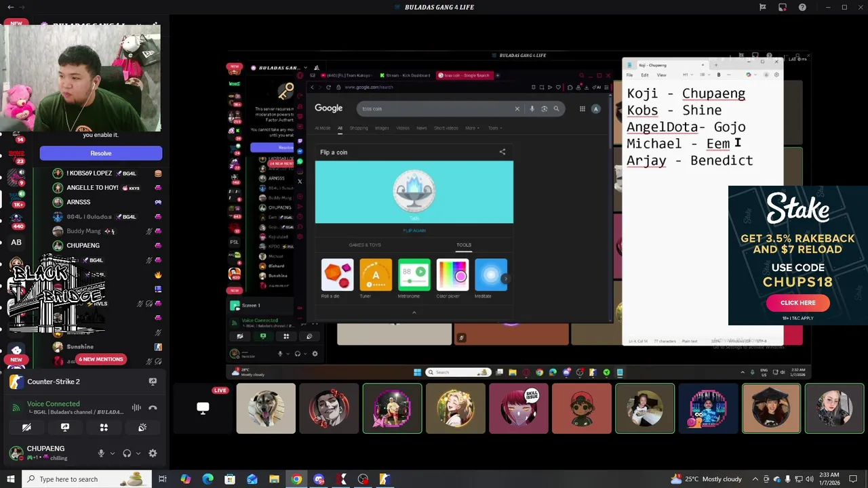Screen dimensions: 868x488
Task: Open the More dropdown in shared Google results
Action: pos(472,128)
